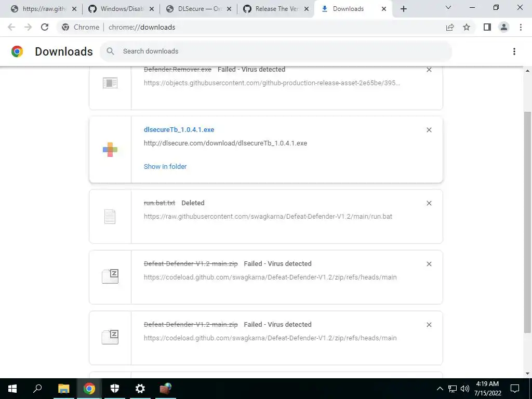This screenshot has width=532, height=399.
Task: Click the dlsecureTb colorful plus file icon
Action: (110, 150)
